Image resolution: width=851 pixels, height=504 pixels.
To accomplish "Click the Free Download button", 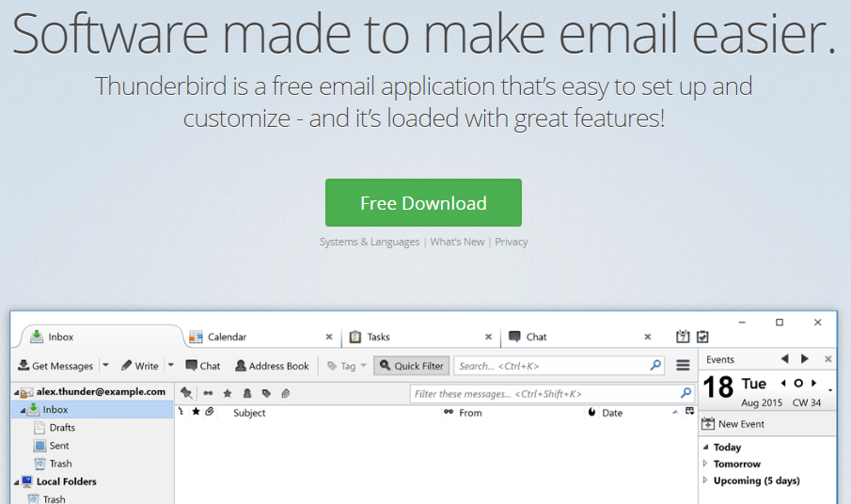I will pyautogui.click(x=423, y=203).
